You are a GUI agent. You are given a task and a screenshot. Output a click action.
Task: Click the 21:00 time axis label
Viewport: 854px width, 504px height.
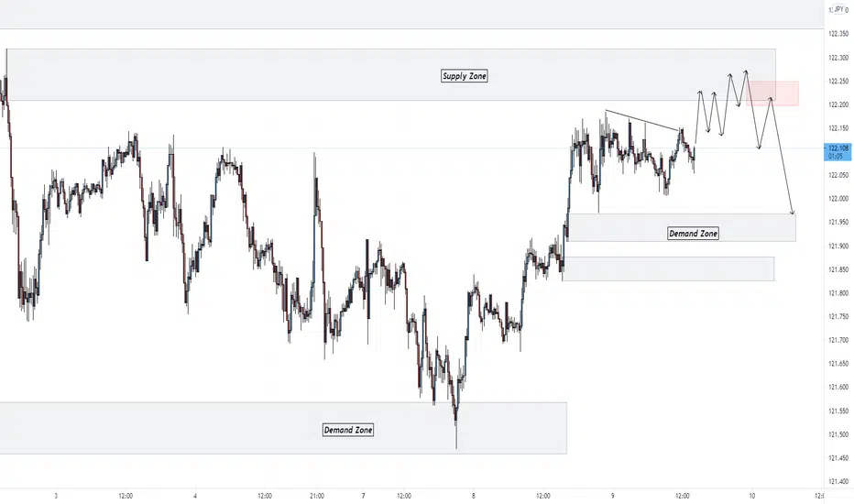(317, 496)
